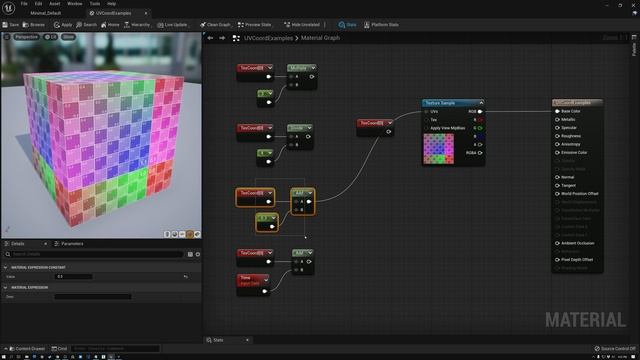
Task: Collapse the Texture Sample node with its arrow
Action: click(481, 103)
